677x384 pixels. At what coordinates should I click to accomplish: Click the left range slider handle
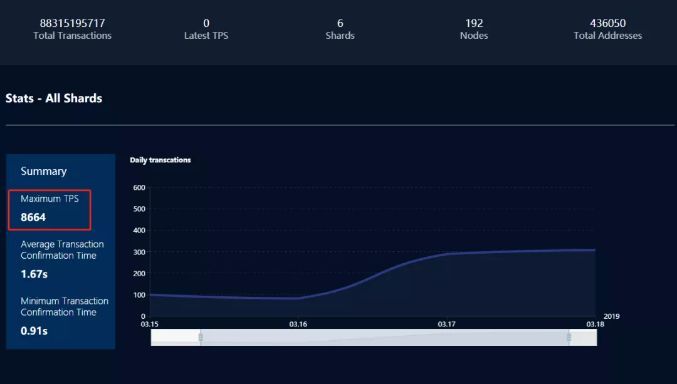[x=201, y=337]
